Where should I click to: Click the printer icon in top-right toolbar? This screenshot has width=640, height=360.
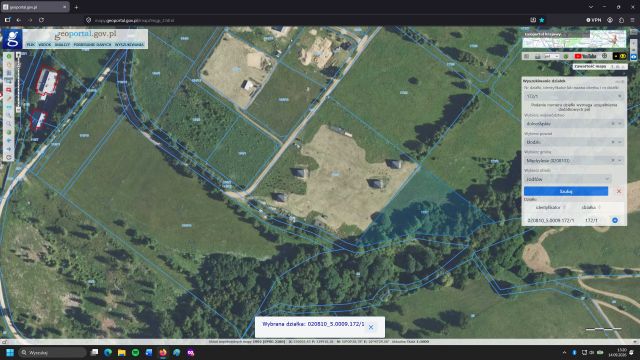tap(538, 56)
